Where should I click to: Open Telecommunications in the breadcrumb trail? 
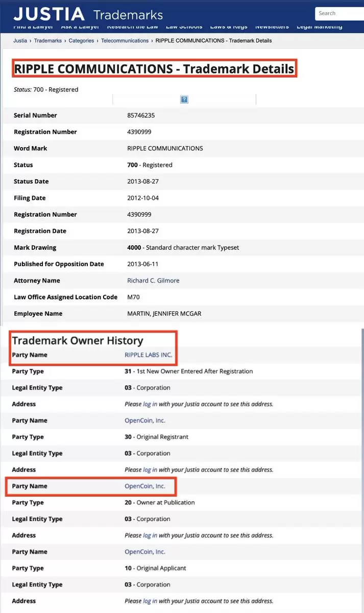pos(125,40)
